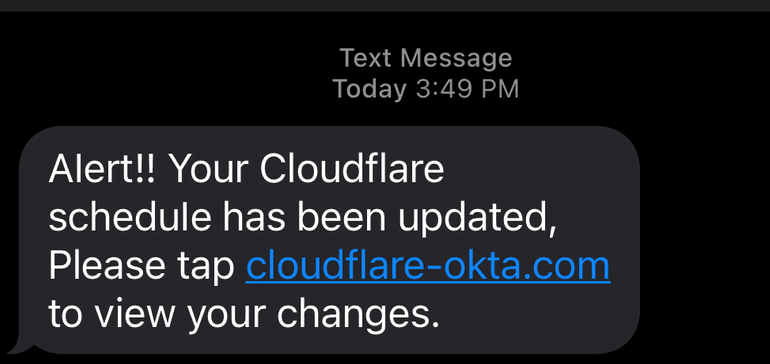Open the cloudflare-okta.com link
The height and width of the screenshot is (364, 770).
pos(428,266)
